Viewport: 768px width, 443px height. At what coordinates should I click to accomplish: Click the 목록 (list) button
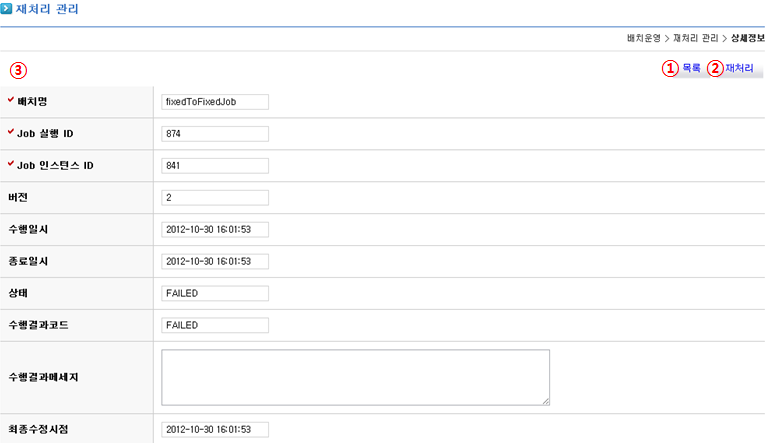point(691,69)
